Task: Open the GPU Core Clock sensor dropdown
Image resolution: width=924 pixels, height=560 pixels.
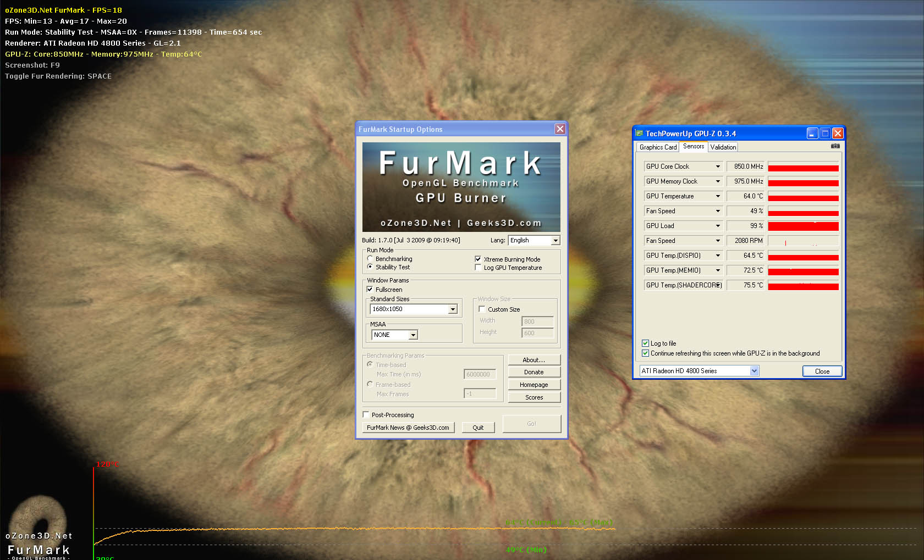Action: click(683, 166)
